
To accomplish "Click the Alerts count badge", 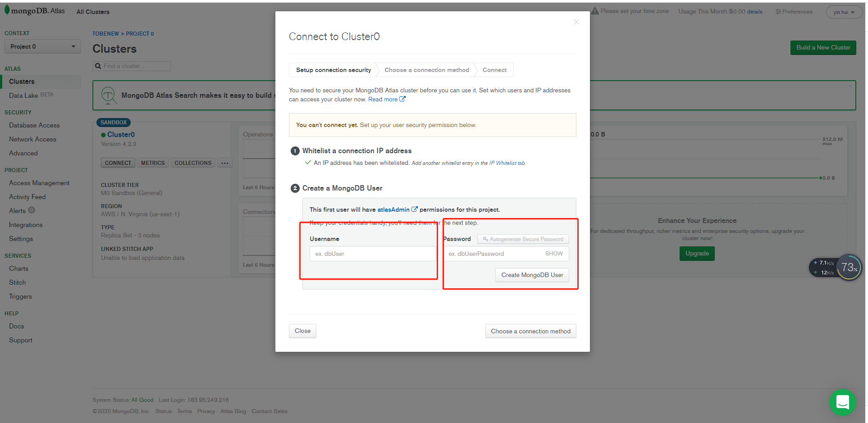I will [32, 210].
